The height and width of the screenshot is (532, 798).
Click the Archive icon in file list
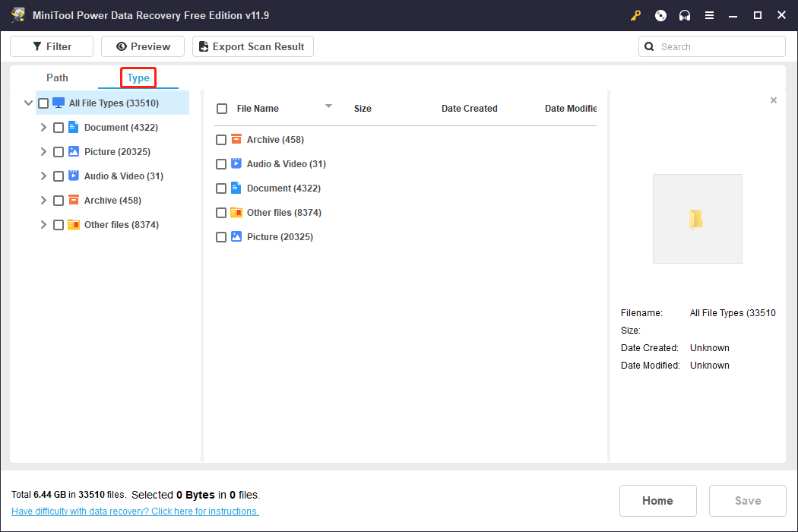pyautogui.click(x=236, y=140)
